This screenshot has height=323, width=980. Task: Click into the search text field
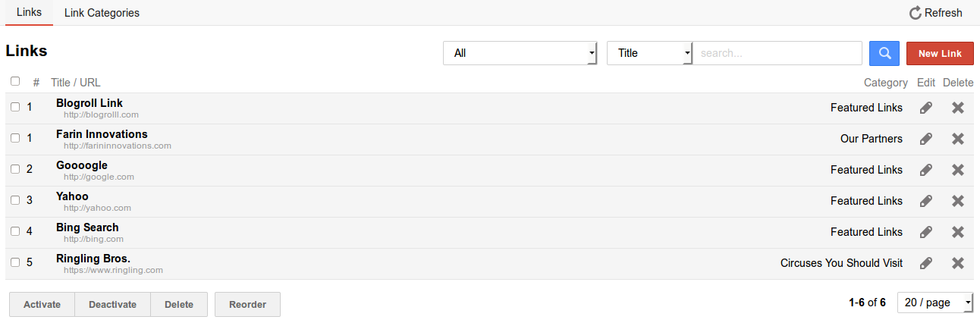tap(777, 53)
